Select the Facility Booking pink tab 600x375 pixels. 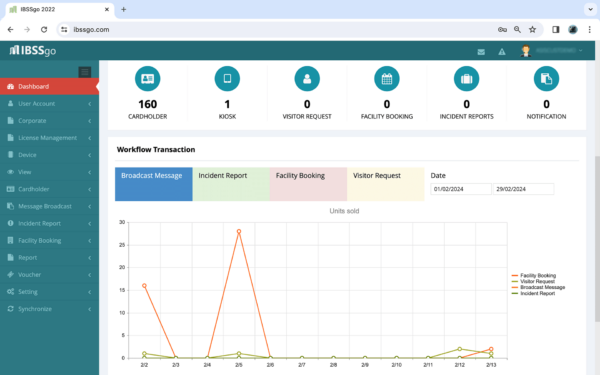click(x=308, y=184)
